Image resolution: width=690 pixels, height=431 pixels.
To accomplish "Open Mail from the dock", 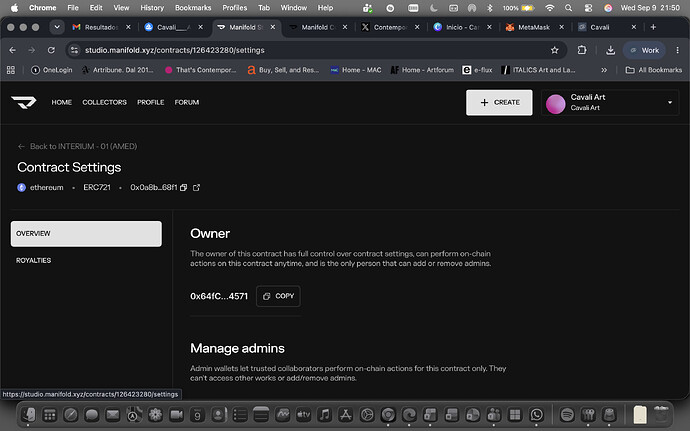I will (x=113, y=415).
